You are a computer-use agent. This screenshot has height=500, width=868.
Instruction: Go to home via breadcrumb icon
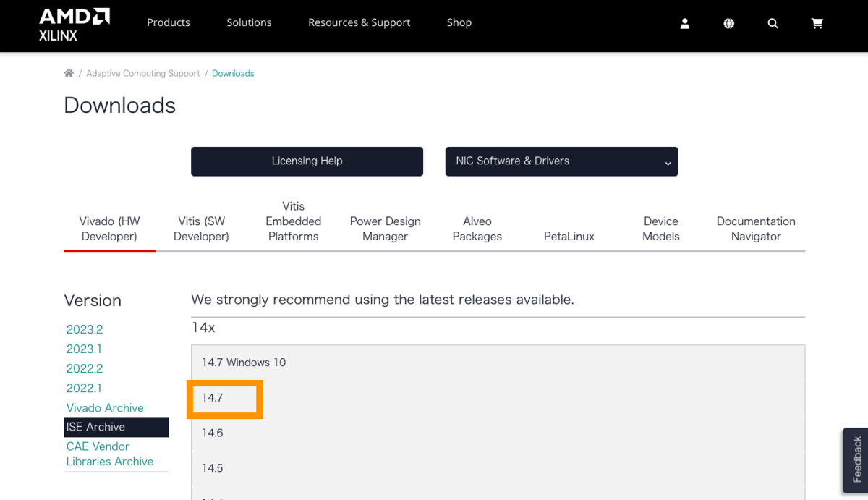[x=69, y=73]
